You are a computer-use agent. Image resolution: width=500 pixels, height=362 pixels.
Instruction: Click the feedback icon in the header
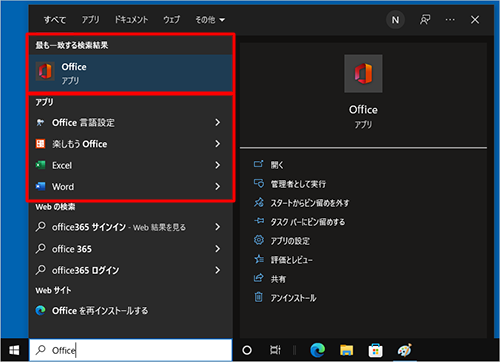coord(425,20)
